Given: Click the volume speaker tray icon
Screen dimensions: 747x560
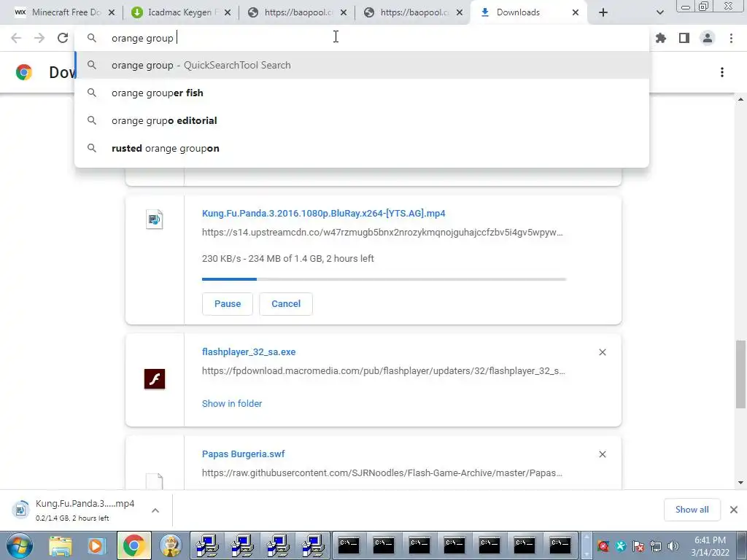Looking at the screenshot, I should 673,546.
